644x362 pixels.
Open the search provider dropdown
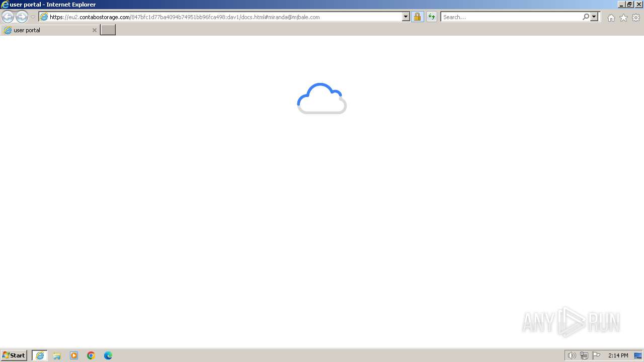click(x=594, y=17)
